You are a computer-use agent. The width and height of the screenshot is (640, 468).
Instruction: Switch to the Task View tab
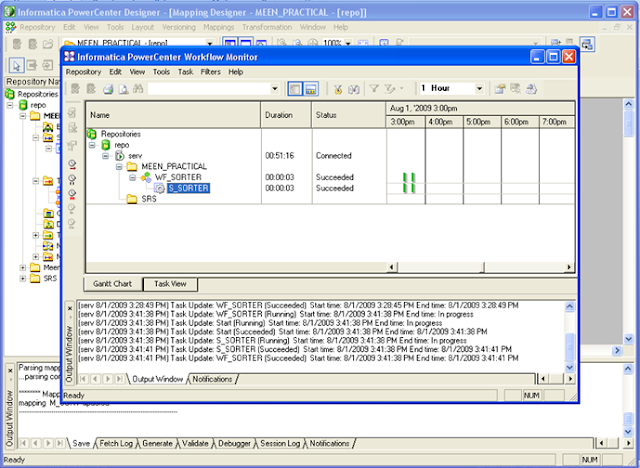[170, 284]
